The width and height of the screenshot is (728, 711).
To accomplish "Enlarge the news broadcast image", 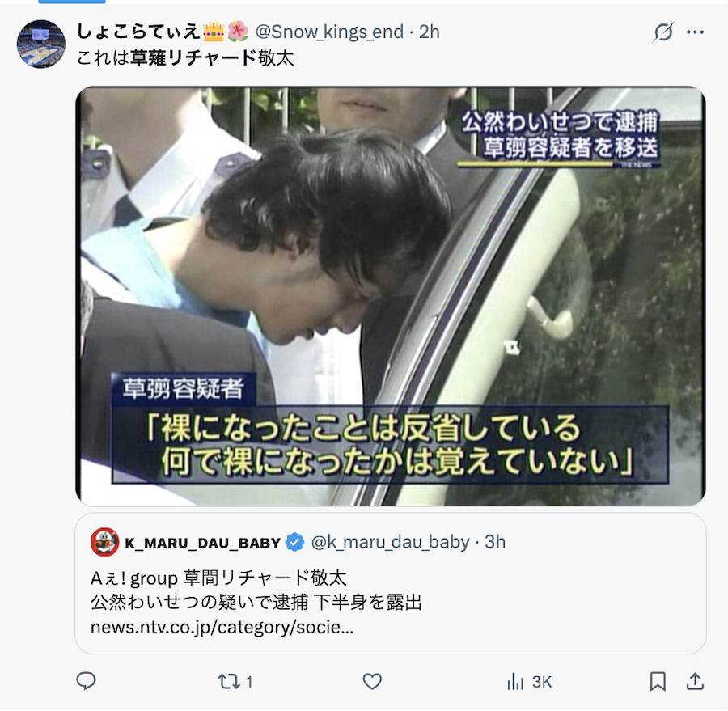I will click(391, 296).
